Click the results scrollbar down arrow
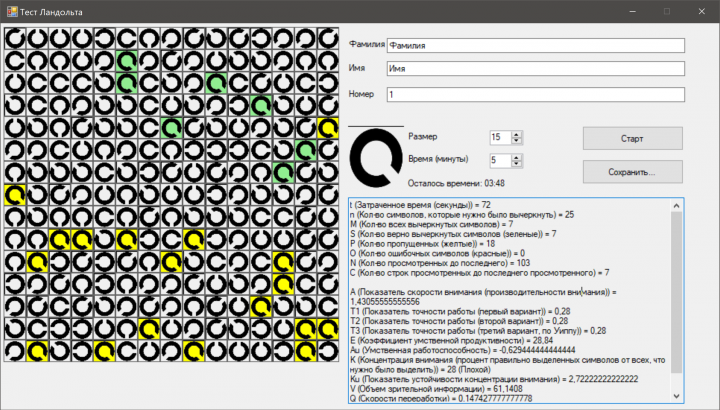The height and width of the screenshot is (410, 720). coord(676,396)
